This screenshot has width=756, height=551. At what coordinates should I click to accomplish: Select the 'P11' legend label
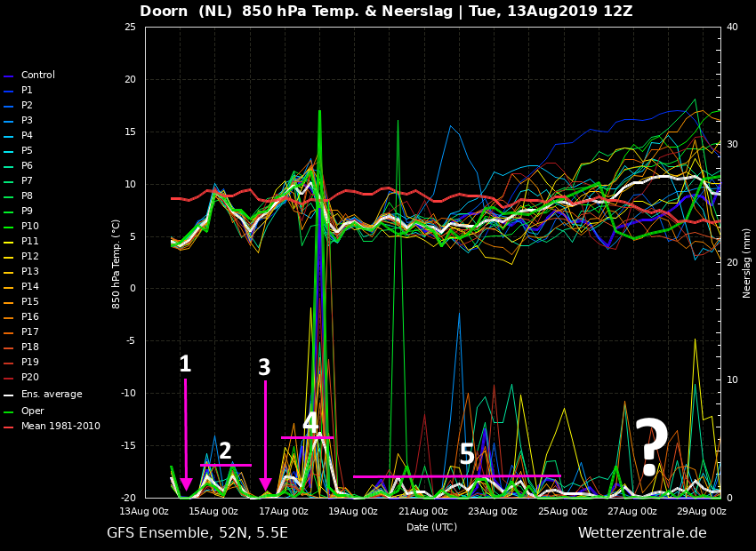30,242
